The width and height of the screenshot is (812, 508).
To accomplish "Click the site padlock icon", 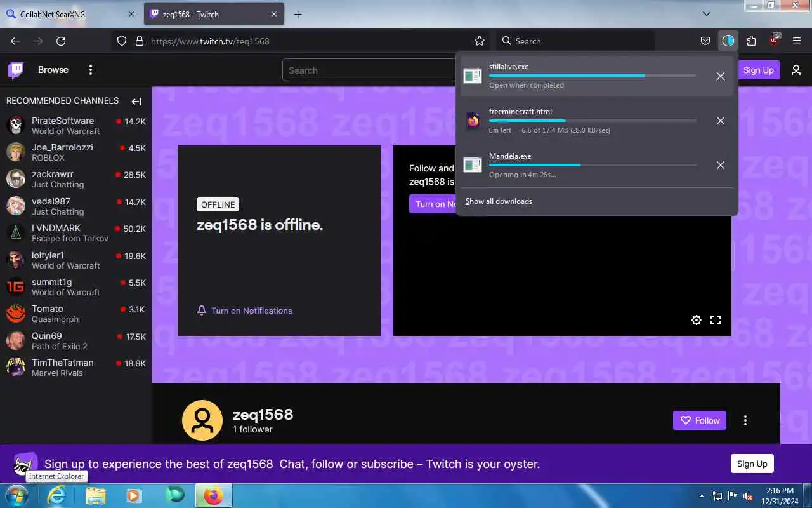I will coord(140,41).
